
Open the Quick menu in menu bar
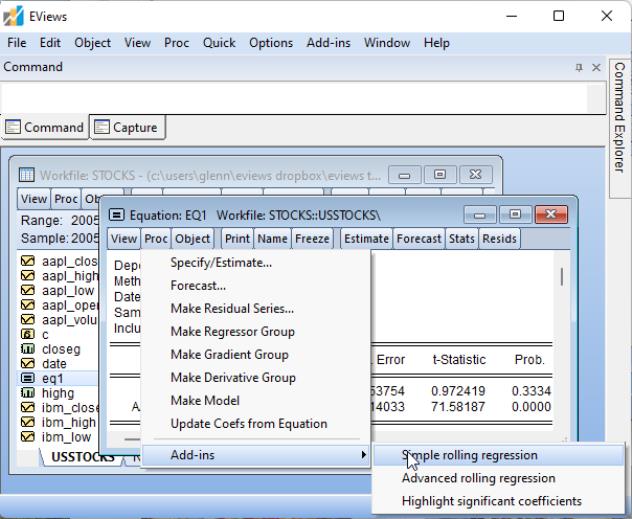point(218,43)
